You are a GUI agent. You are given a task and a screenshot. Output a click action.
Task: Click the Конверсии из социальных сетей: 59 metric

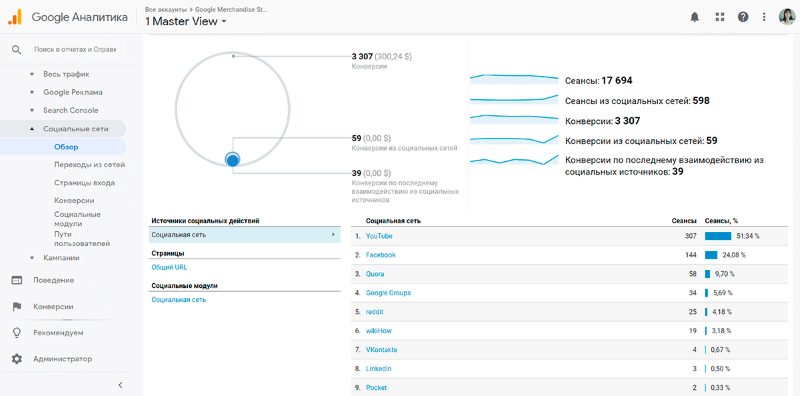click(641, 140)
